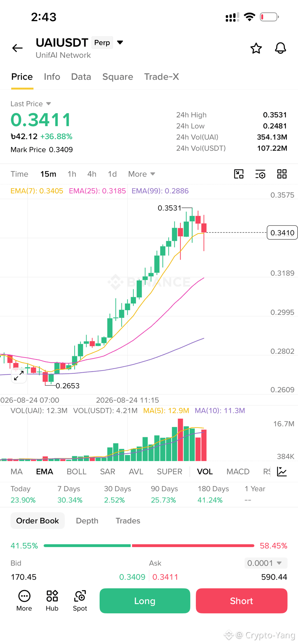The height and width of the screenshot is (644, 298).
Task: Switch to the Data tab
Action: coord(81,77)
